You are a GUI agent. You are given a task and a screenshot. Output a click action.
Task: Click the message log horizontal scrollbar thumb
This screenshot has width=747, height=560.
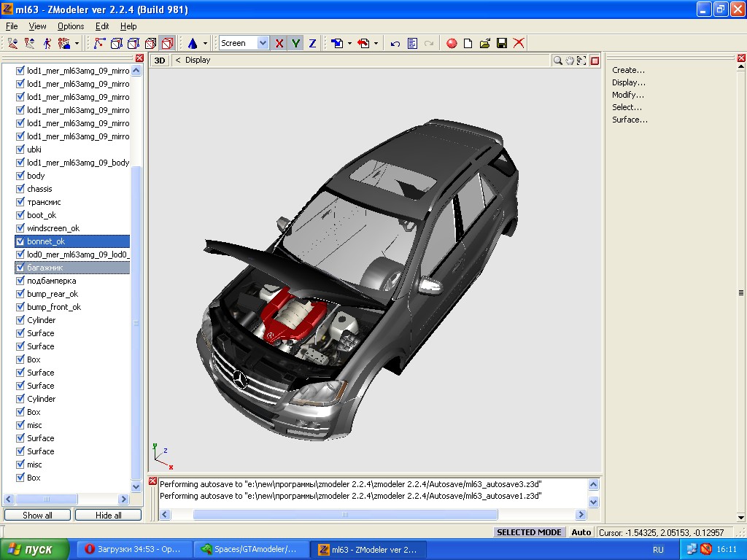(x=345, y=514)
